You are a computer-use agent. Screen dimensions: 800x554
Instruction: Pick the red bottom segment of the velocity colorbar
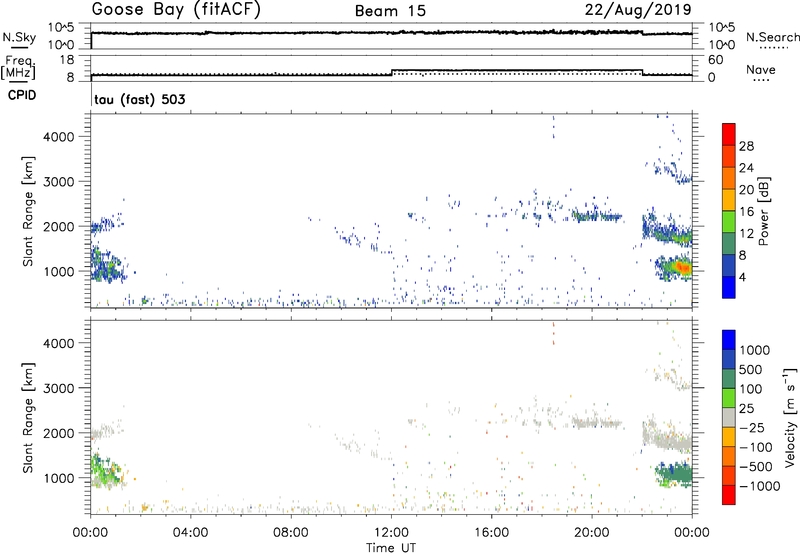(729, 495)
